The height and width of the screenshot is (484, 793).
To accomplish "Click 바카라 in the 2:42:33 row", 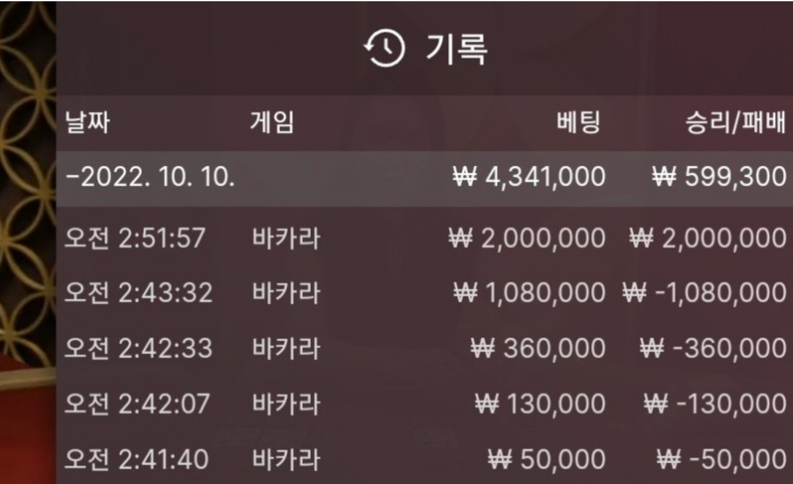I will click(286, 348).
